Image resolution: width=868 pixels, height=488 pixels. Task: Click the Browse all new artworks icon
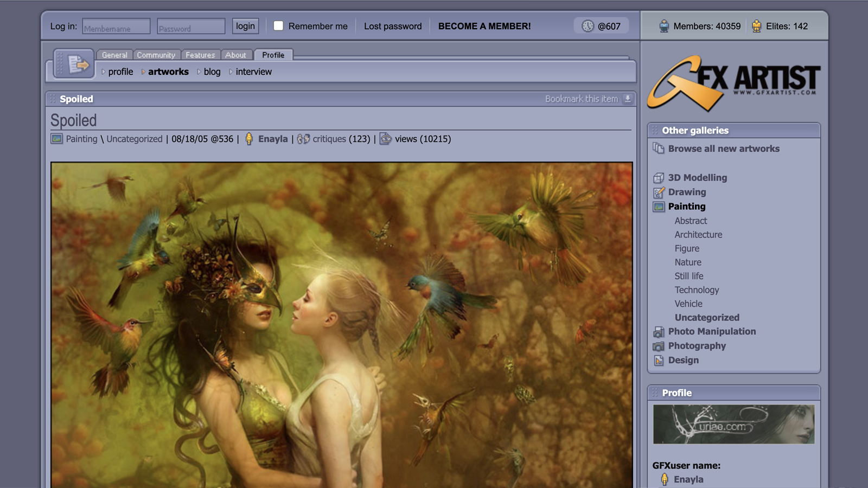(659, 149)
